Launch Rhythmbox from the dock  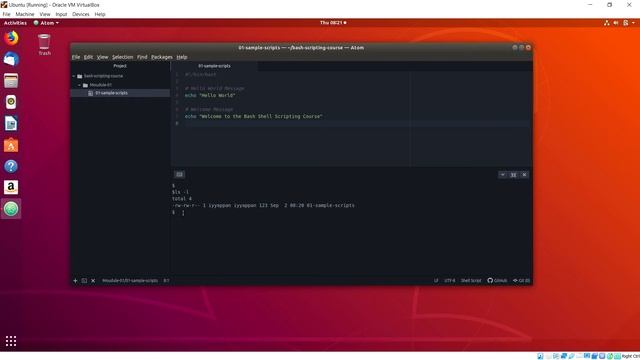point(11,102)
